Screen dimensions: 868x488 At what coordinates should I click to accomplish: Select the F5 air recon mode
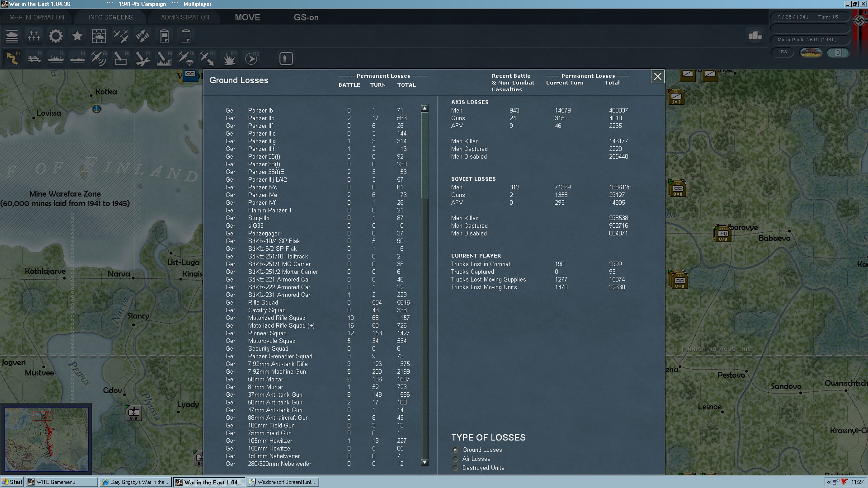(x=99, y=58)
